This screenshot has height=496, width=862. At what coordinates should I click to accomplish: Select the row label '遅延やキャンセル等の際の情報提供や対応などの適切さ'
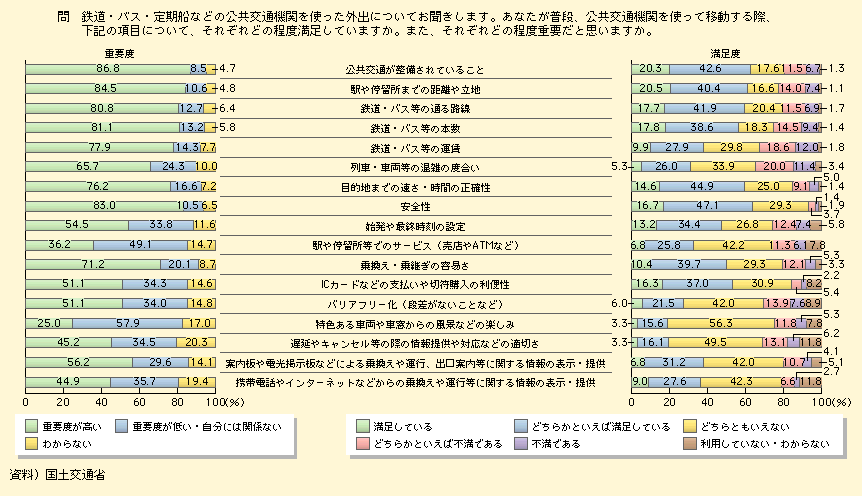click(415, 344)
